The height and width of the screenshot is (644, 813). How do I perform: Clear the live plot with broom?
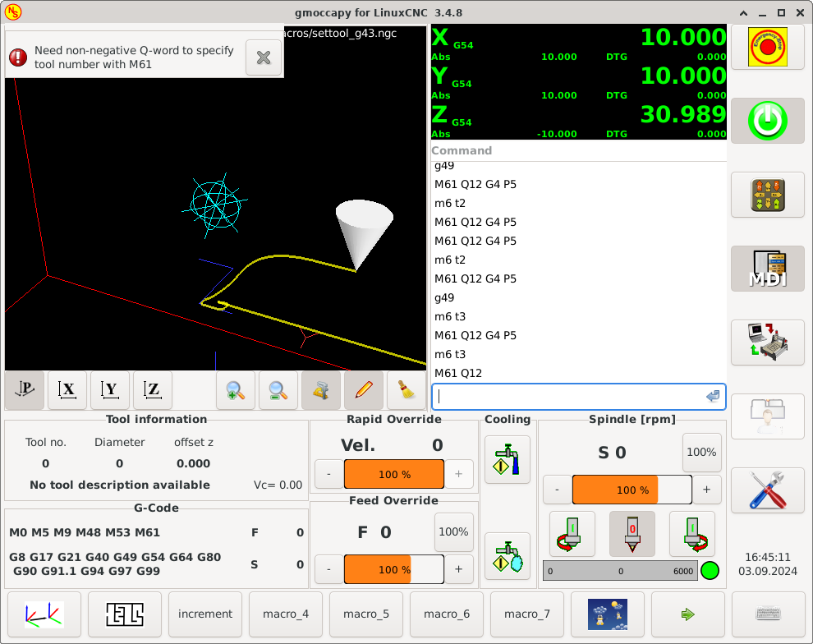tap(406, 390)
